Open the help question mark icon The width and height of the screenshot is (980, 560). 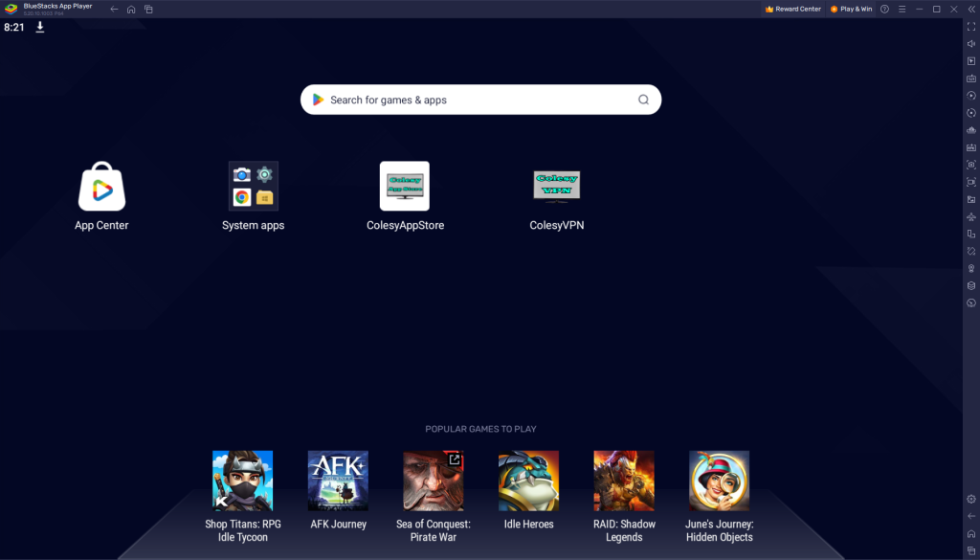click(x=884, y=9)
